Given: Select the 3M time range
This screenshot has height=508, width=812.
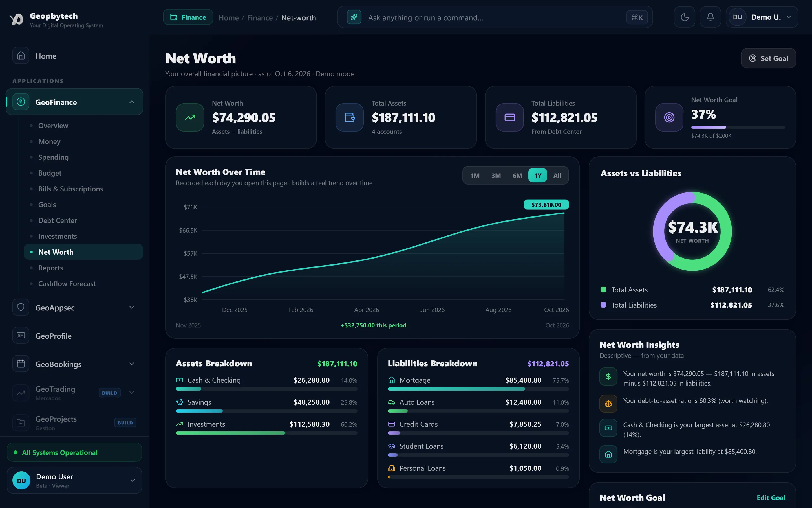Looking at the screenshot, I should tap(496, 175).
